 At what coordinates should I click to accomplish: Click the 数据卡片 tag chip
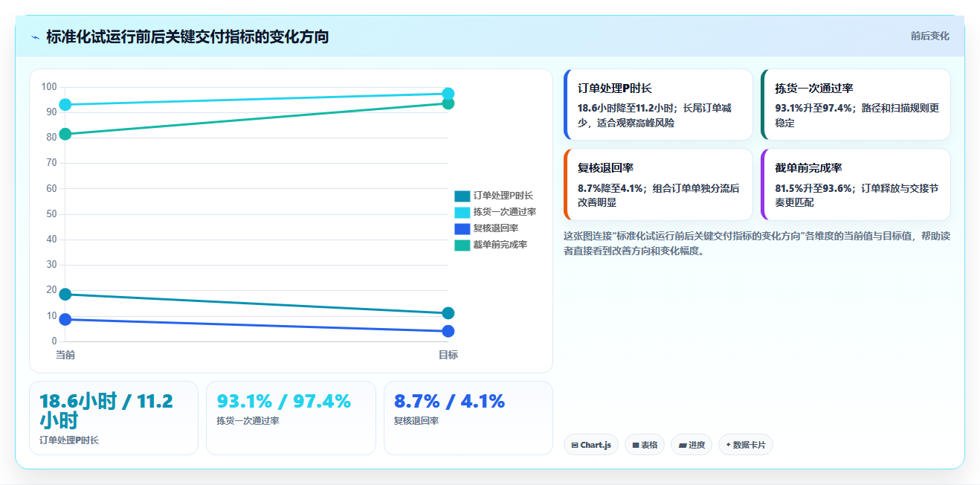pyautogui.click(x=746, y=445)
